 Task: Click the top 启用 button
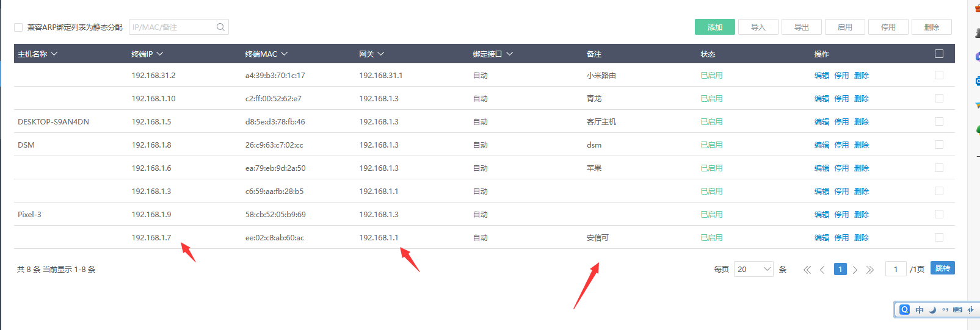coord(845,27)
